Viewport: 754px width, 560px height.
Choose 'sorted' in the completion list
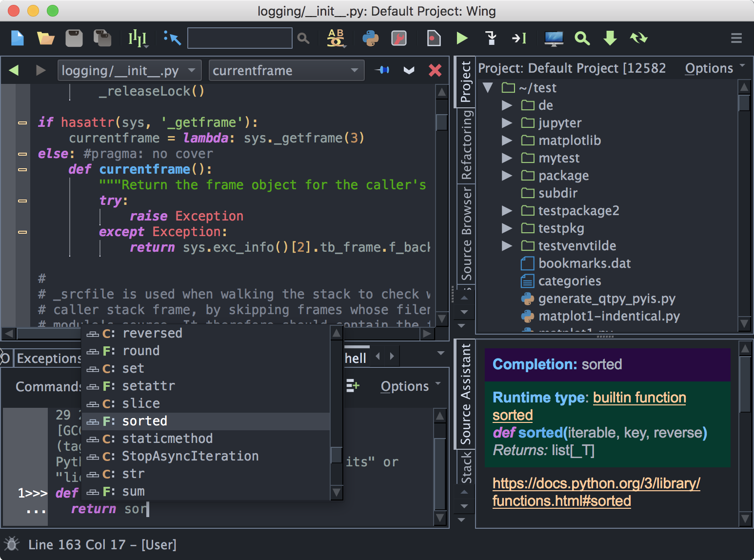[x=206, y=421]
